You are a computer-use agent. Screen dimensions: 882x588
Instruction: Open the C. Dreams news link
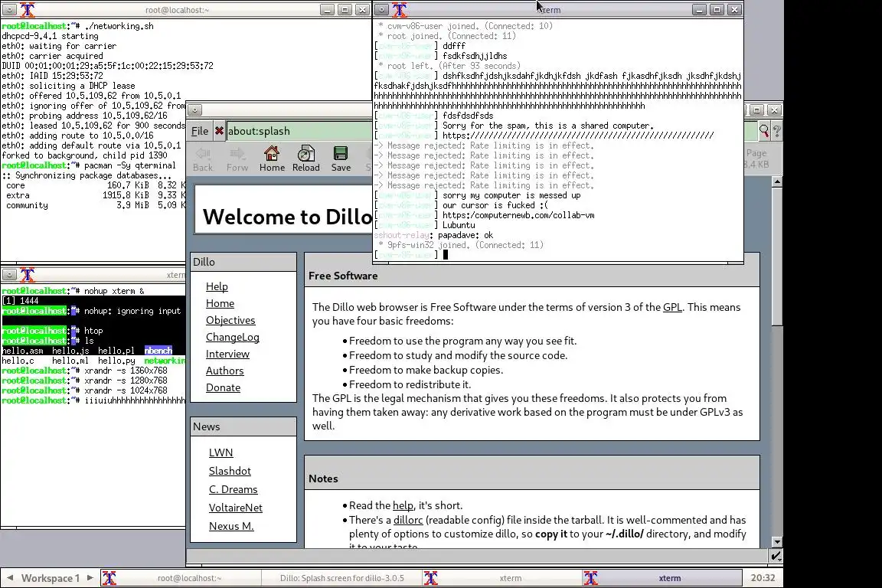pos(233,489)
